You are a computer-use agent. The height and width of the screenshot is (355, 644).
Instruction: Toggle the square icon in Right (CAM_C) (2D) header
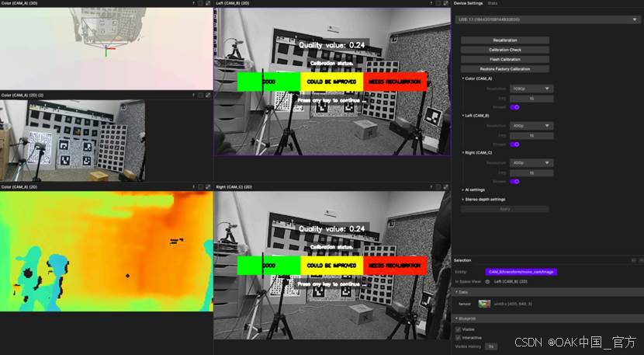[x=438, y=186]
